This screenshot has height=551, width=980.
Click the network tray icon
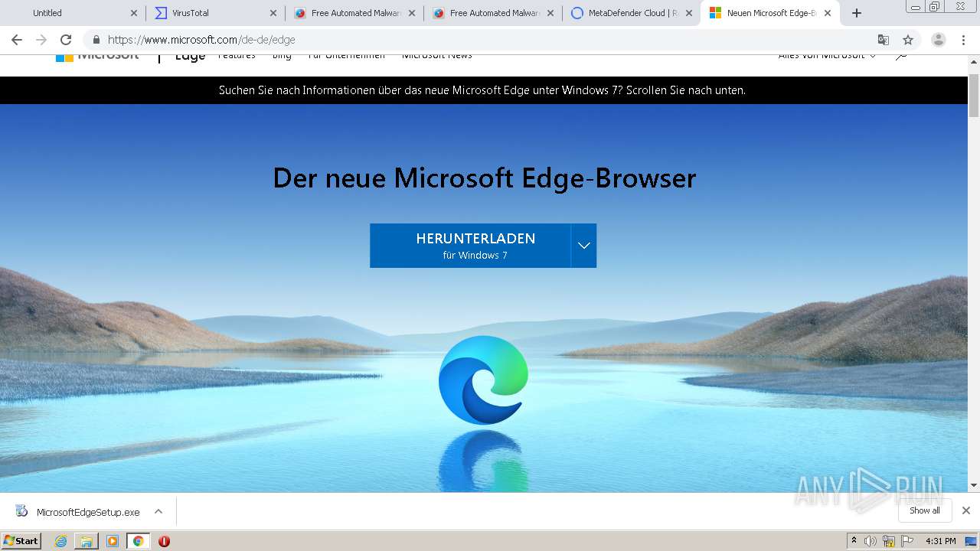(889, 541)
